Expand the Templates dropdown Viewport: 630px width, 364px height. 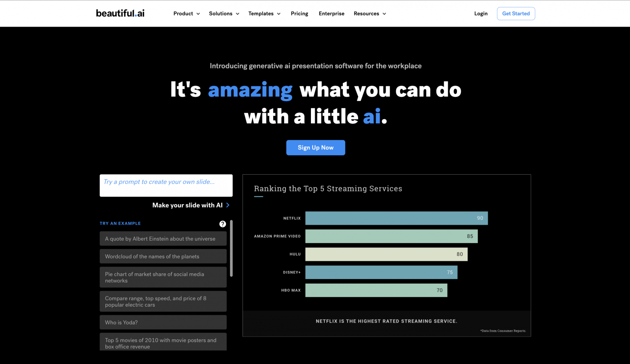point(264,14)
